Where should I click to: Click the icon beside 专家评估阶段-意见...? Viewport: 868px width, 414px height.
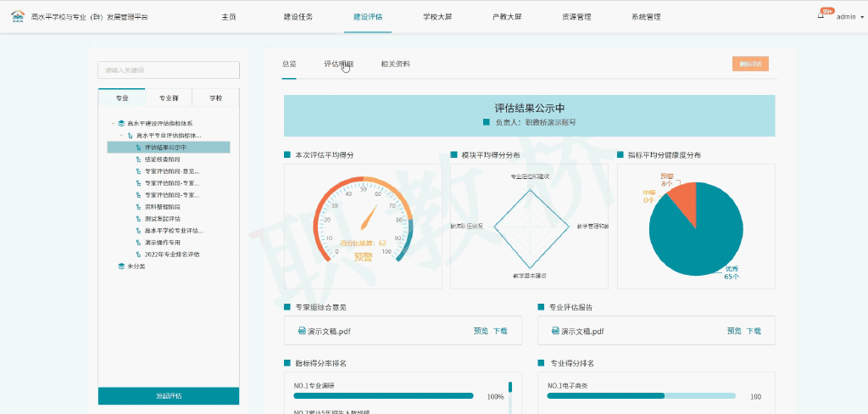coord(138,171)
